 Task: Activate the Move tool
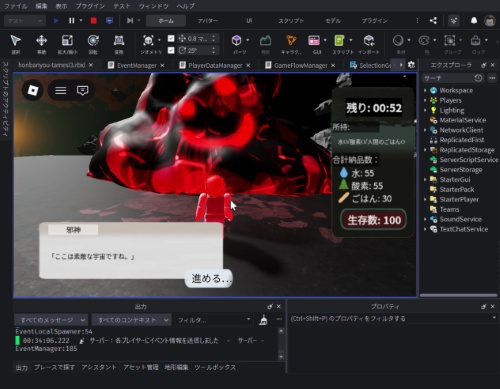(x=41, y=41)
